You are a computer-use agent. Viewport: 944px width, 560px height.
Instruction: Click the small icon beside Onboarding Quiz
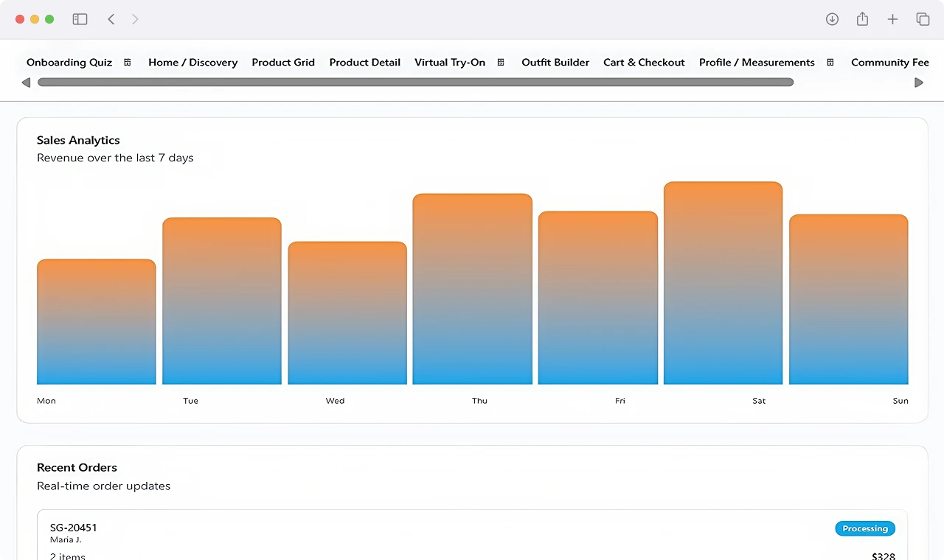point(128,63)
